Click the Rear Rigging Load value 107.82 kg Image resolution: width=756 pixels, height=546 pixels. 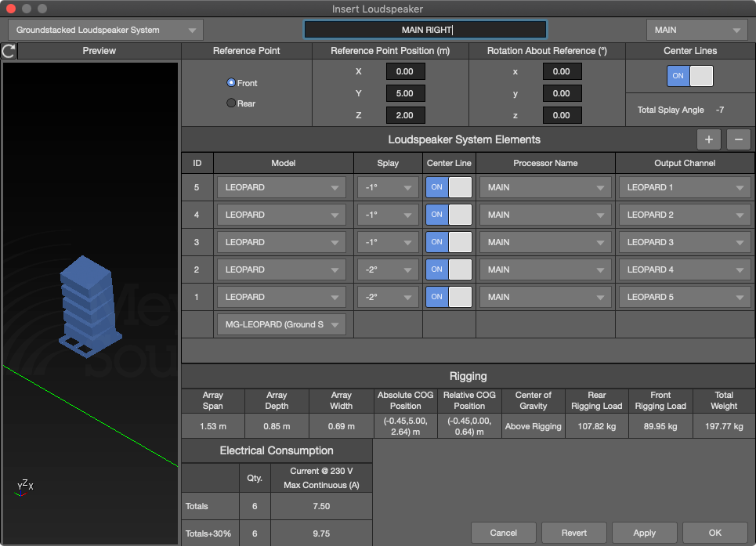[x=596, y=426]
